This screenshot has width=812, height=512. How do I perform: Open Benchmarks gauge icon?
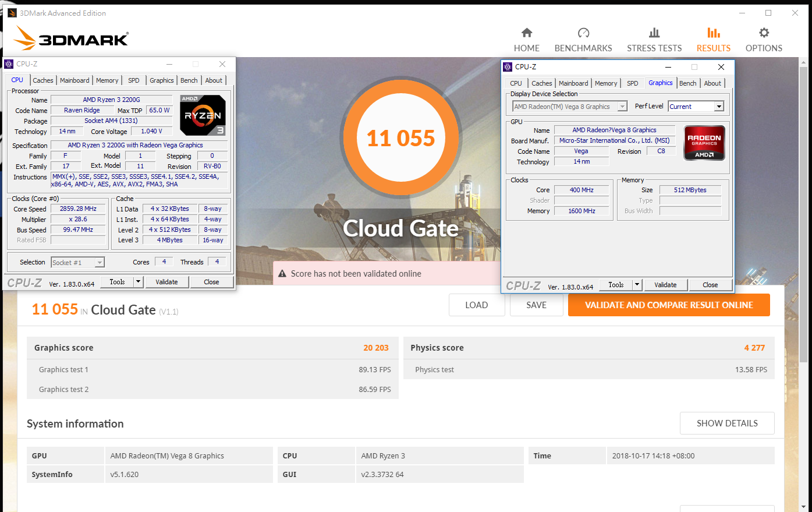tap(583, 33)
